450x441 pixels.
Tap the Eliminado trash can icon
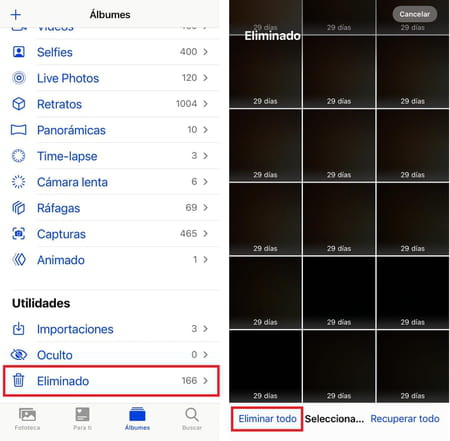(19, 380)
